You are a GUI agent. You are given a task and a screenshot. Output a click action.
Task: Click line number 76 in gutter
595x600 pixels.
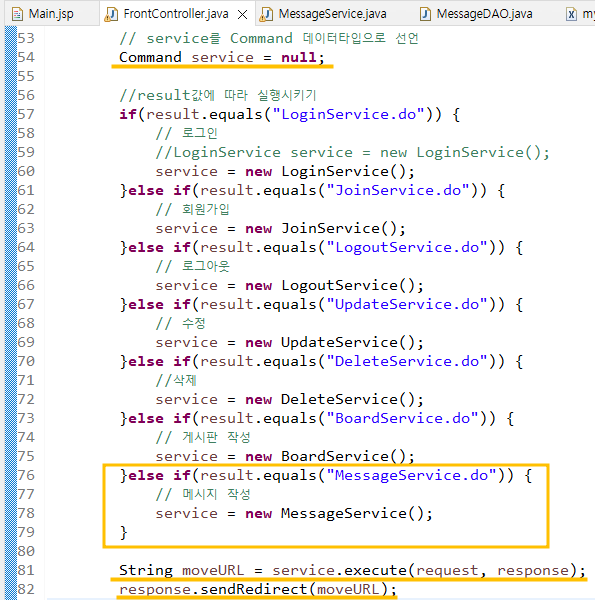point(26,475)
